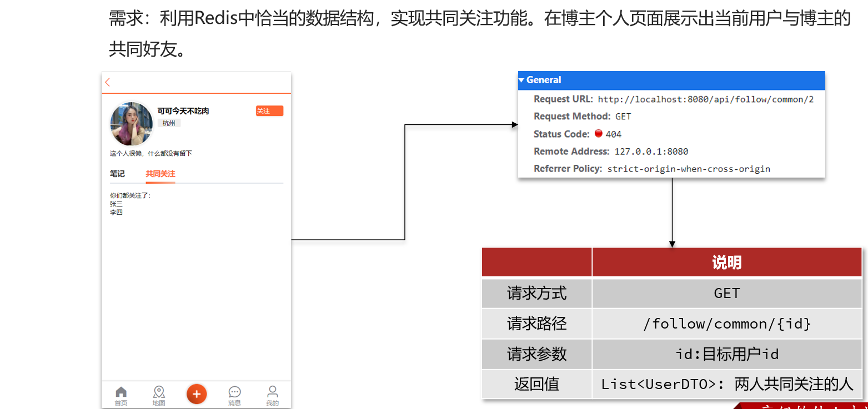The width and height of the screenshot is (868, 409).
Task: Click the /follow/common/{id} cell
Action: (727, 324)
